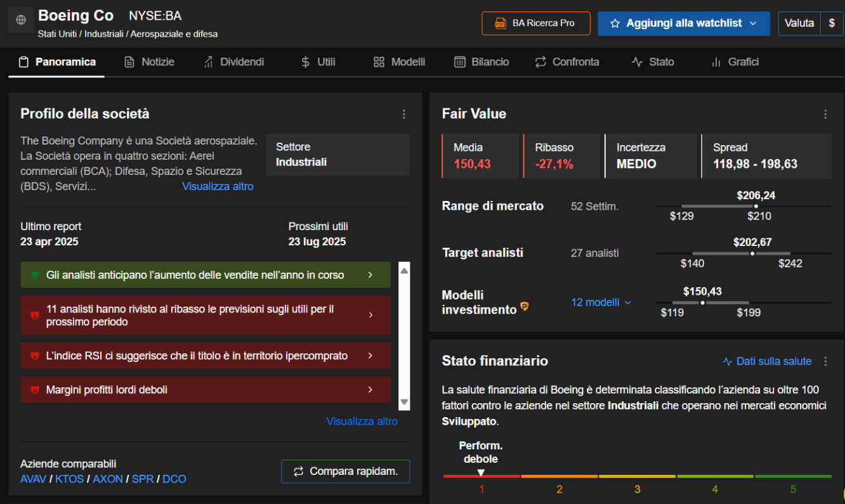The width and height of the screenshot is (845, 504).
Task: Click the Ribasso -27,1% value
Action: tap(554, 165)
